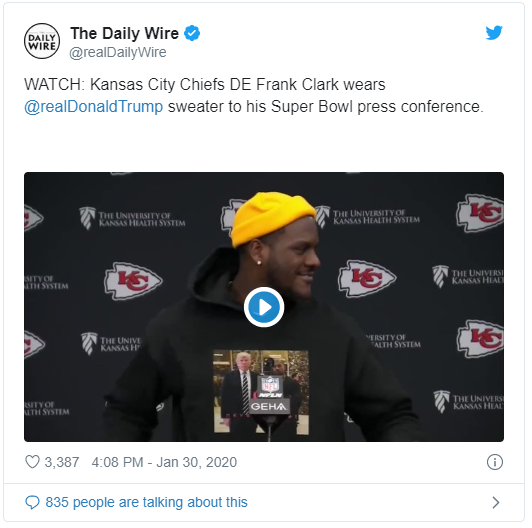Click the yellow beanie in the video

271,217
